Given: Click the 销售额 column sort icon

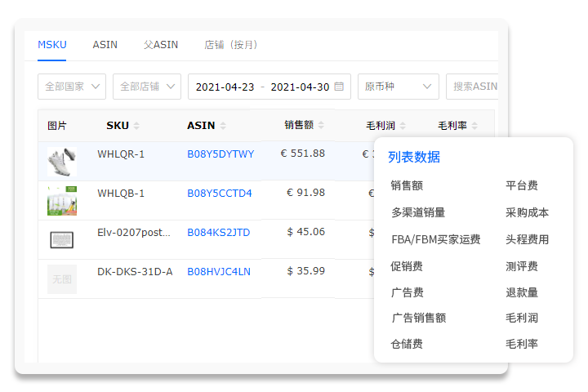Looking at the screenshot, I should click(x=321, y=126).
